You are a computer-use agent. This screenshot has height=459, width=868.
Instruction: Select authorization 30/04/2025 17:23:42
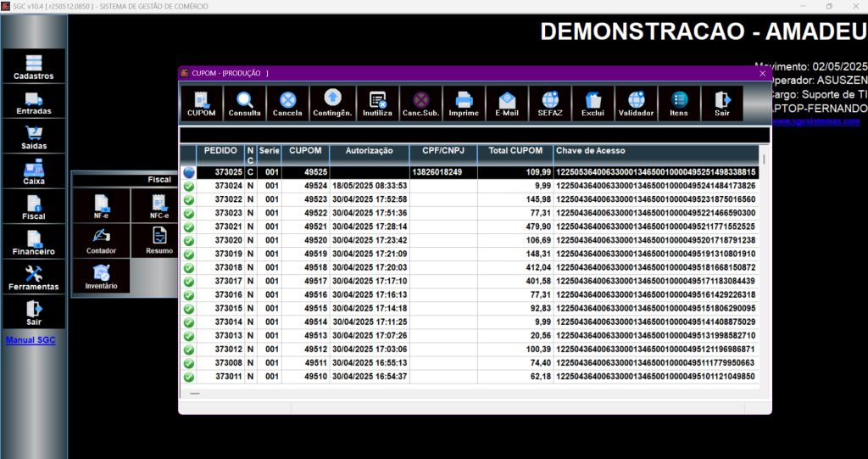coord(370,240)
